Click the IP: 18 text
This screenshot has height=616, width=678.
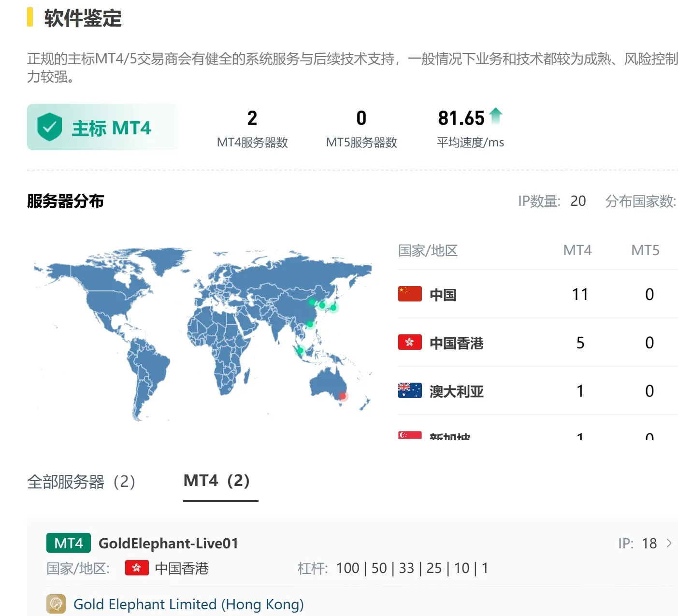click(637, 543)
